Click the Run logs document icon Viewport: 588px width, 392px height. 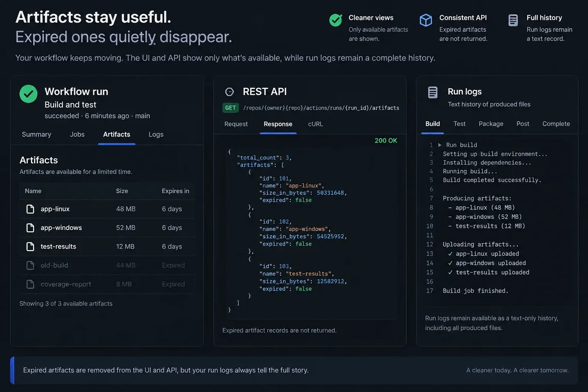tap(433, 92)
